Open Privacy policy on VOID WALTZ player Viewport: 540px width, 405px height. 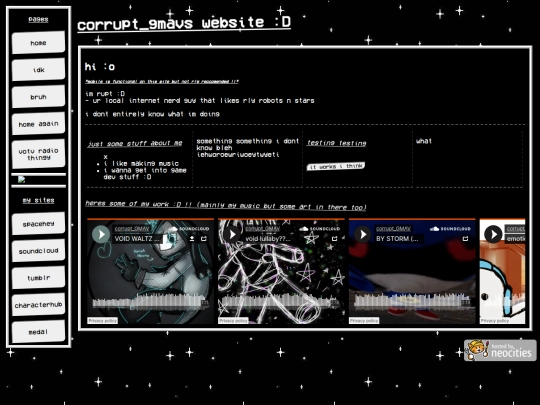[102, 321]
